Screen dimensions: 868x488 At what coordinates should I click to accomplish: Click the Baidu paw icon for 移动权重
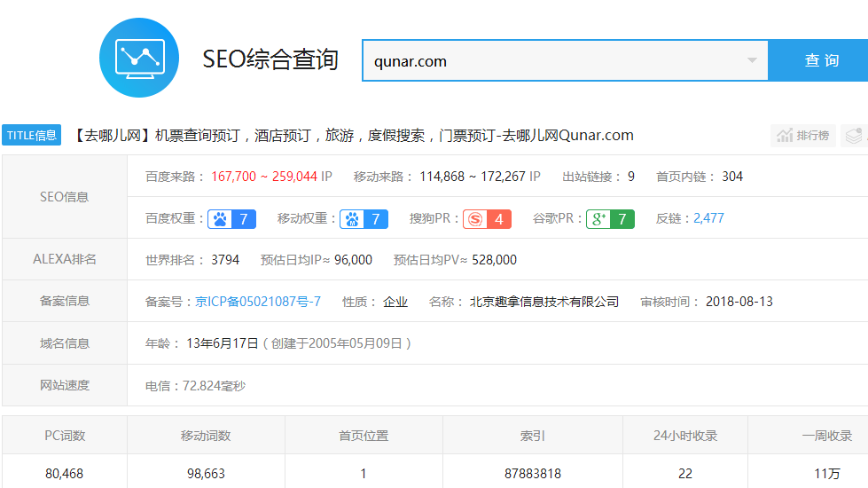352,219
